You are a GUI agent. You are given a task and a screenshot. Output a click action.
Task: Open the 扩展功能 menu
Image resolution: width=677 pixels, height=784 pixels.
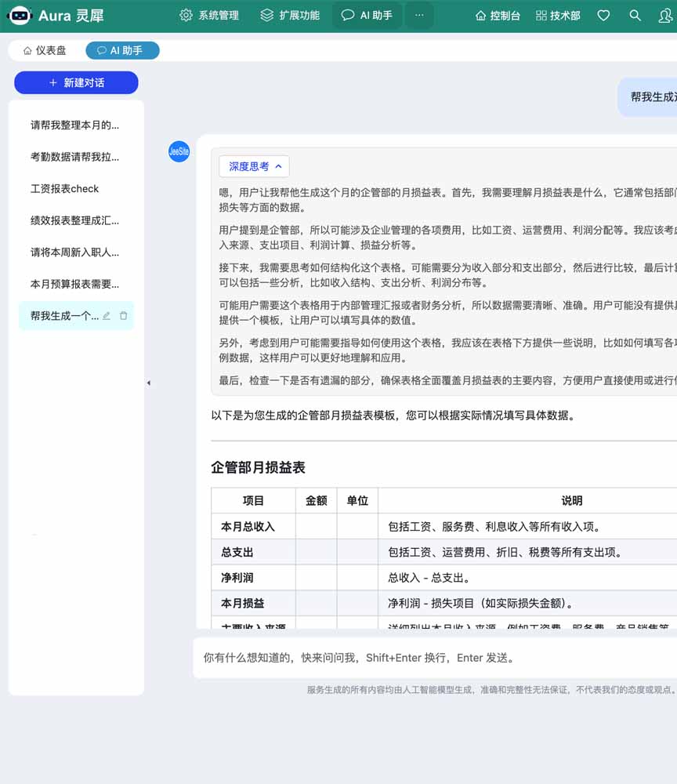[x=290, y=16]
